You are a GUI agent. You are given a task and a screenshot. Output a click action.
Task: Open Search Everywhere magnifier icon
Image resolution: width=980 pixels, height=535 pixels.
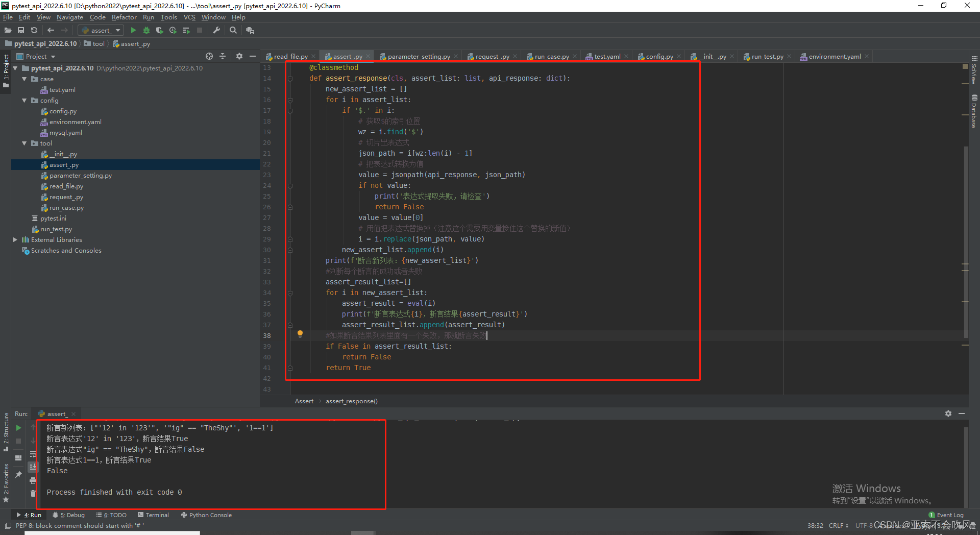pos(233,30)
